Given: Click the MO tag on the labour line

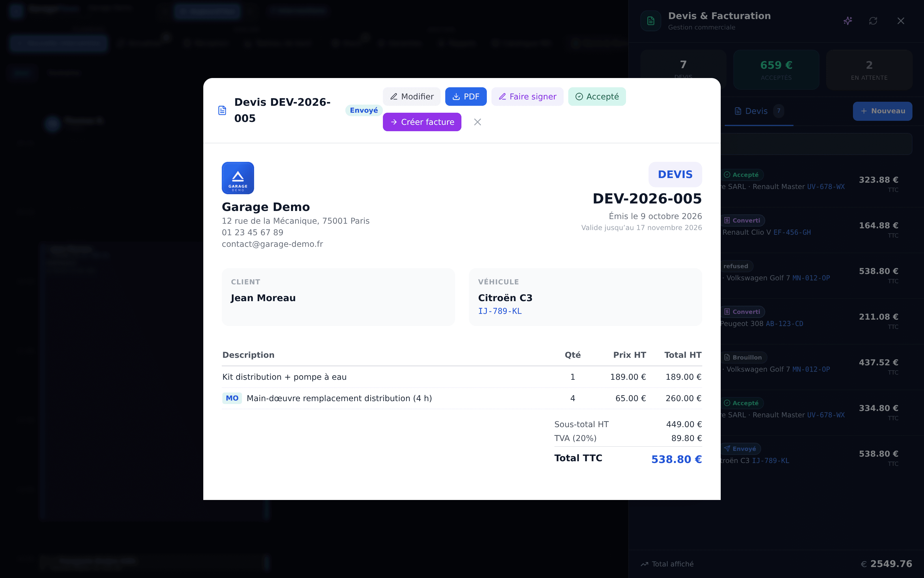Looking at the screenshot, I should (x=232, y=398).
